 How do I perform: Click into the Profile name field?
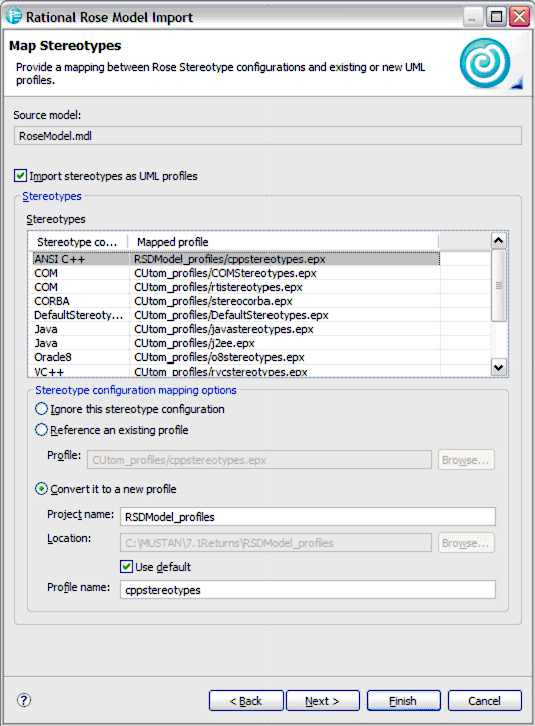[x=308, y=590]
